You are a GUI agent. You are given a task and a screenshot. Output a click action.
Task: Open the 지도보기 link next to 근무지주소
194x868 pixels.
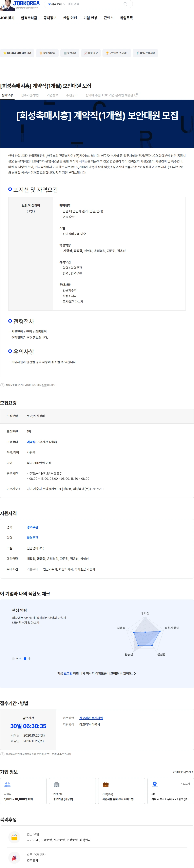(x=97, y=489)
